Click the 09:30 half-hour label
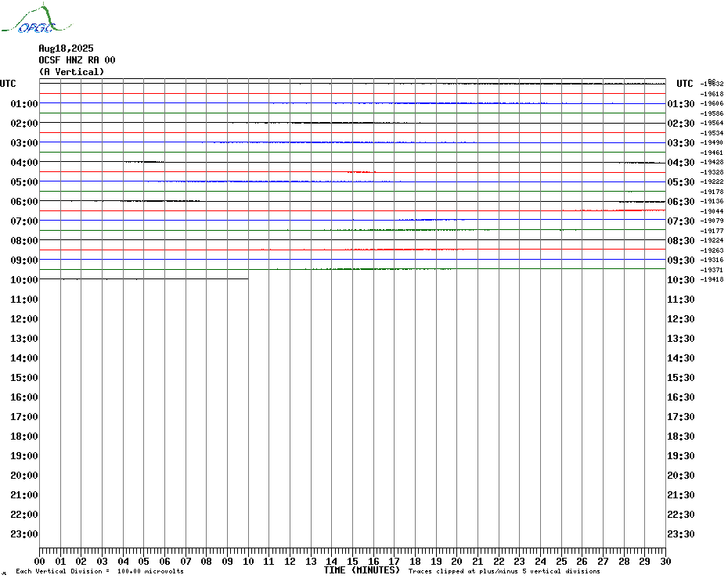 (681, 260)
